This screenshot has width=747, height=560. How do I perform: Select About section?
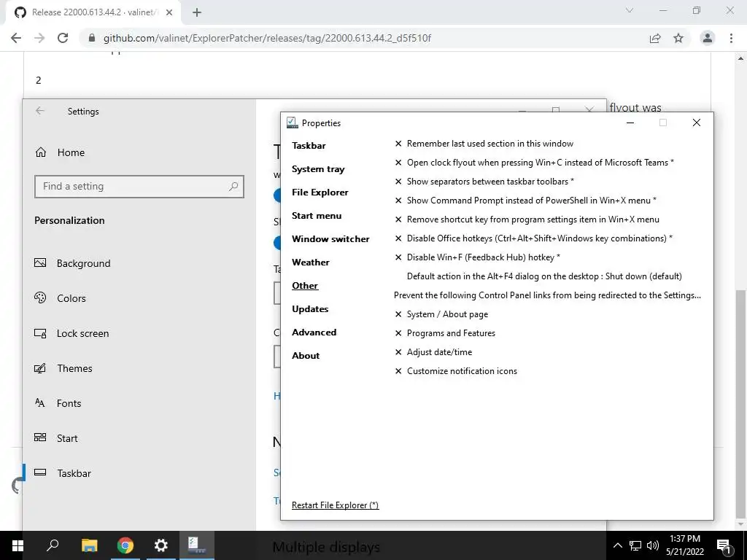point(306,356)
